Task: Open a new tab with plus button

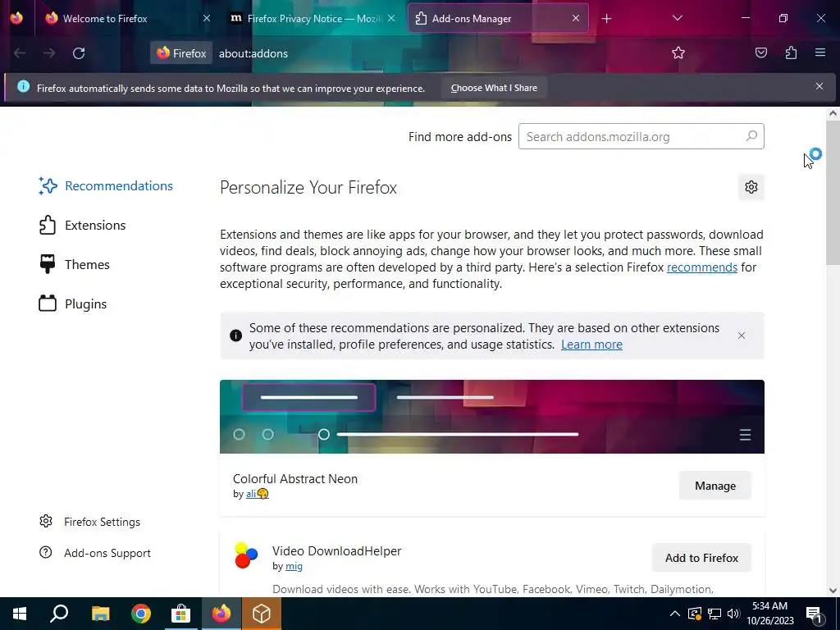Action: 606,19
